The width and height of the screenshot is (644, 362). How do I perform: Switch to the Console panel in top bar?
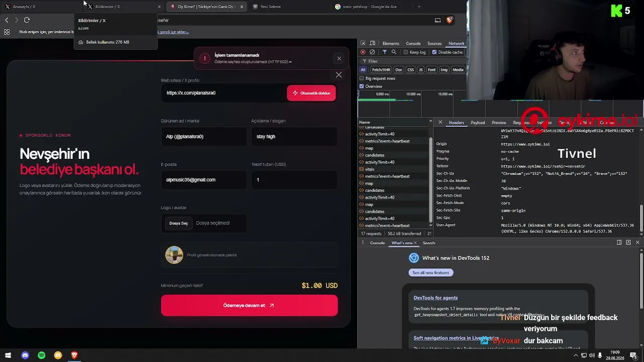(413, 44)
